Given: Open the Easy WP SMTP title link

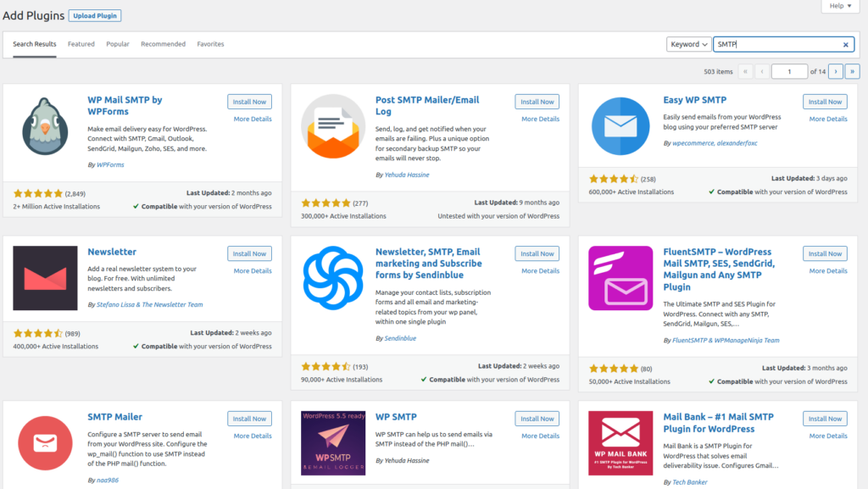Looking at the screenshot, I should click(695, 100).
